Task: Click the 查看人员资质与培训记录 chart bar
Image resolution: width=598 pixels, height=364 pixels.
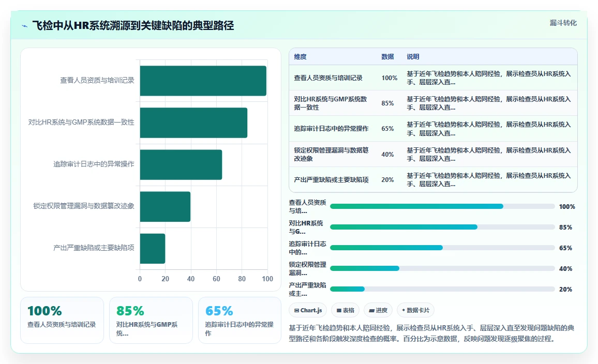Action: tap(203, 81)
